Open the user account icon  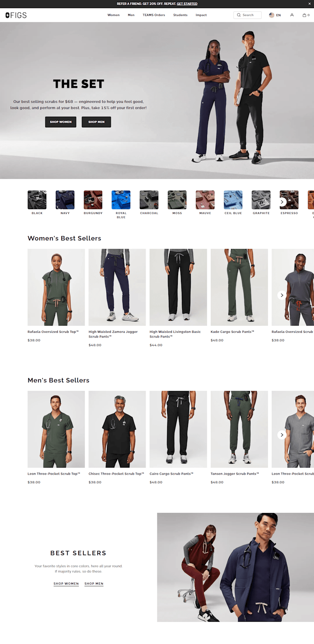click(x=292, y=15)
